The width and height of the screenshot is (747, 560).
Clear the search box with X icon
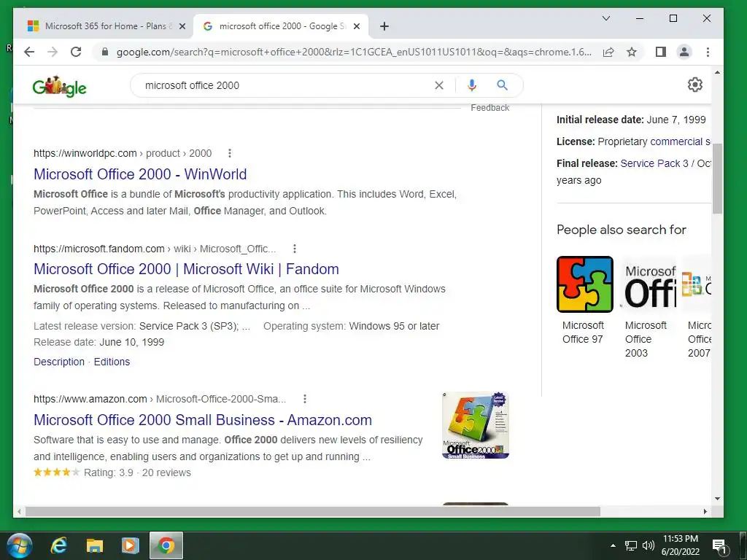click(439, 85)
